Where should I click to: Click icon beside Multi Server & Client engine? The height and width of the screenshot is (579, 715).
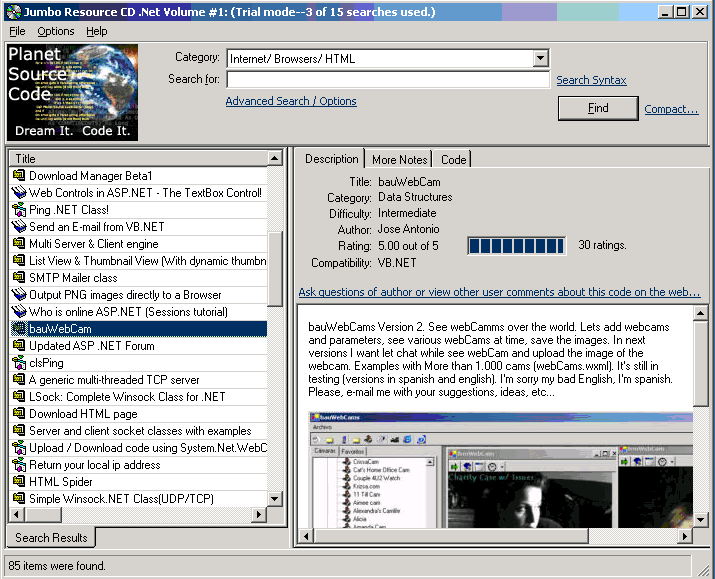pyautogui.click(x=19, y=243)
